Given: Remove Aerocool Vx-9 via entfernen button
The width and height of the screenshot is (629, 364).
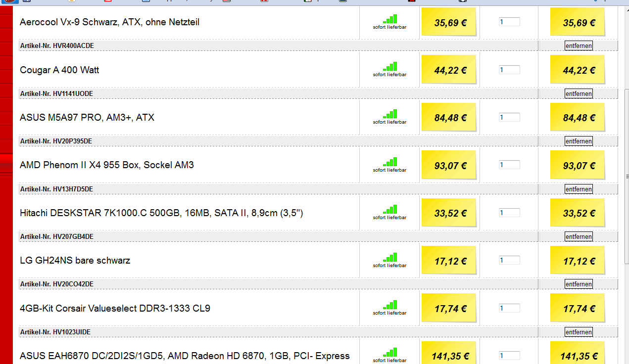Looking at the screenshot, I should coord(579,45).
